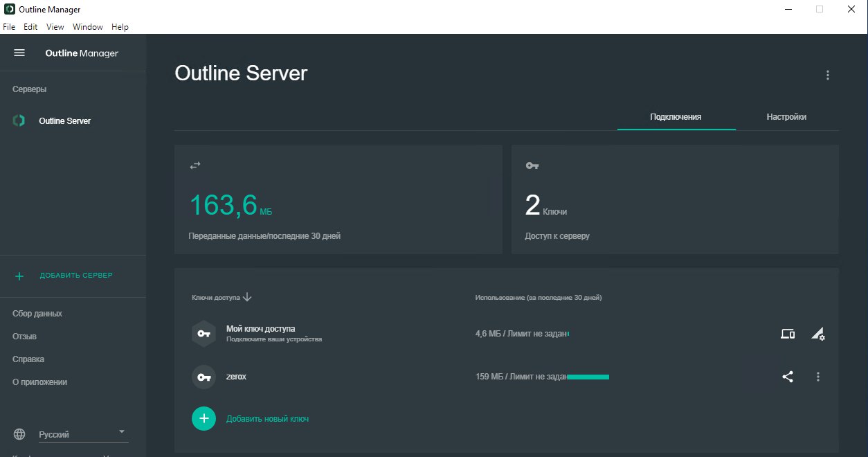Click the green plus add key icon
The image size is (868, 457).
click(204, 418)
